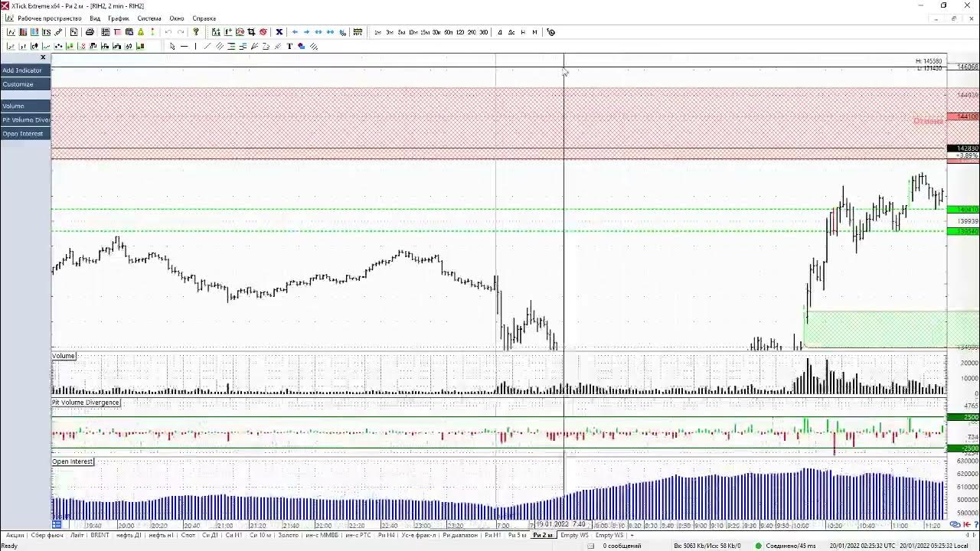Click the bold X delete icon

(x=279, y=32)
